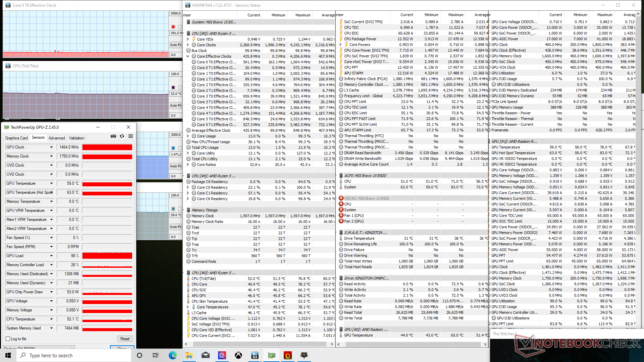Expand the Core Temperatures row

(x=188, y=307)
